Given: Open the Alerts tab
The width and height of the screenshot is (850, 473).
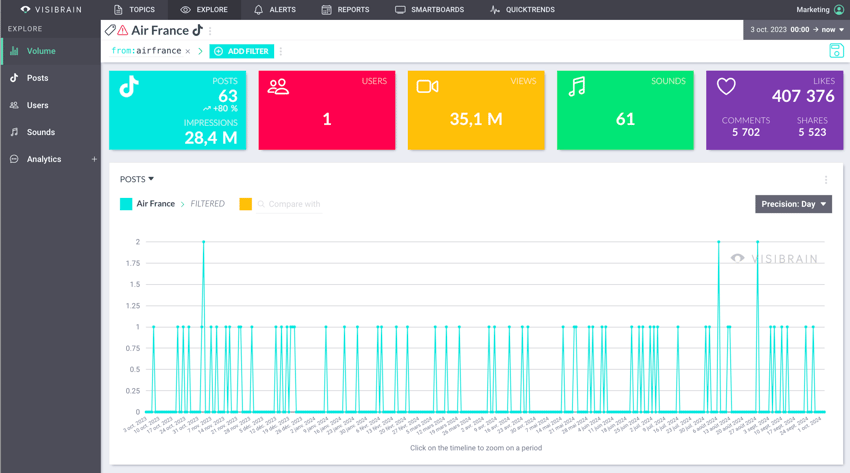Looking at the screenshot, I should (275, 10).
